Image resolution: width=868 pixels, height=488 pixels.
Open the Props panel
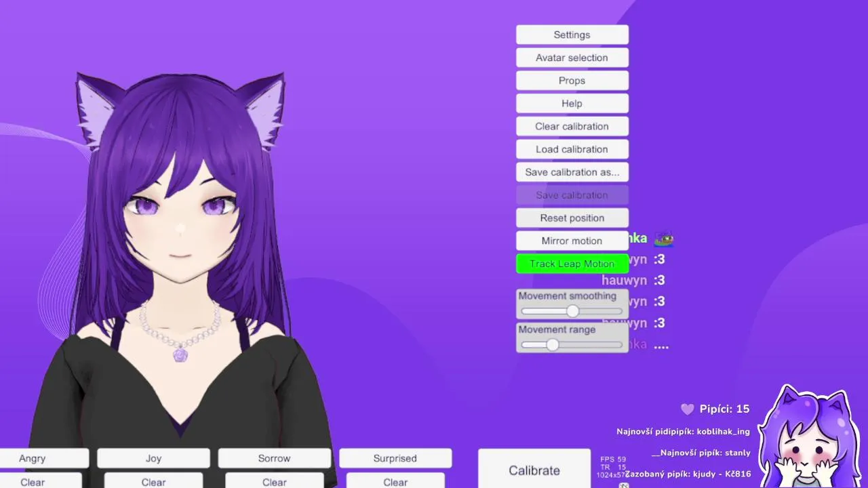click(x=572, y=81)
